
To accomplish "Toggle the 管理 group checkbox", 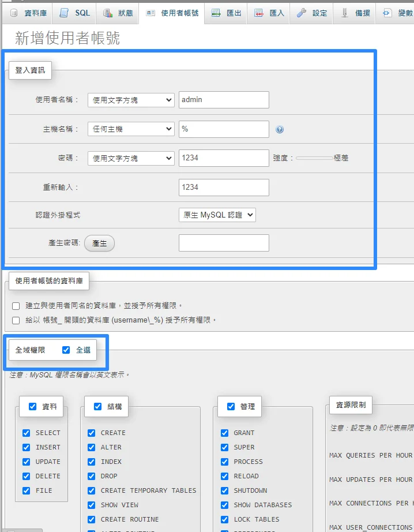I will [x=231, y=406].
